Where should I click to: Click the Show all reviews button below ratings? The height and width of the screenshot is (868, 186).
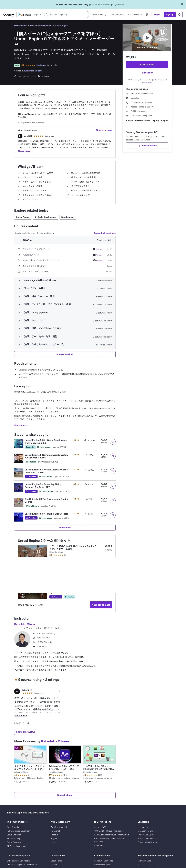coord(26,732)
